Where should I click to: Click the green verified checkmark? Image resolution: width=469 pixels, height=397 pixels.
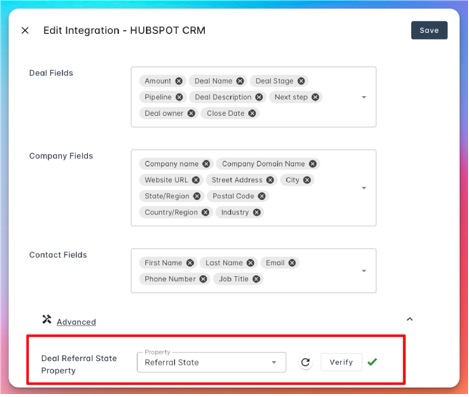[x=372, y=362]
